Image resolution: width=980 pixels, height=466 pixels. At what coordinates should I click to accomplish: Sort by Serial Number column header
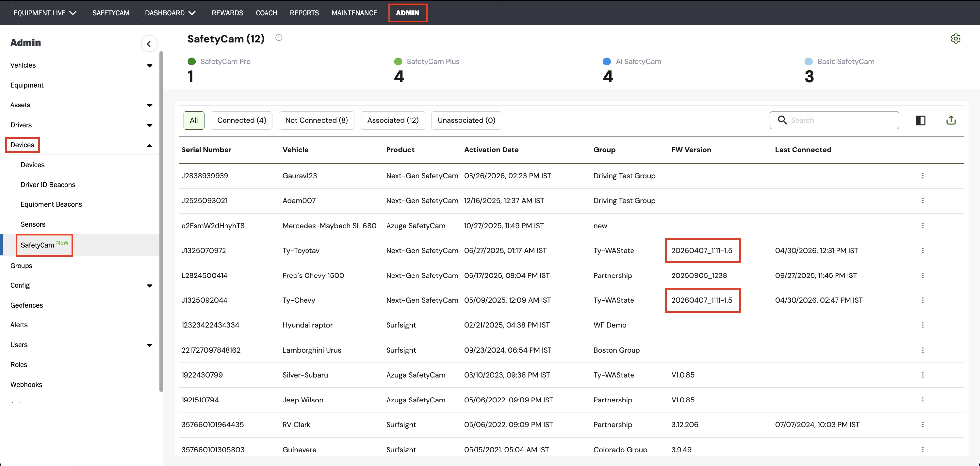(x=206, y=150)
